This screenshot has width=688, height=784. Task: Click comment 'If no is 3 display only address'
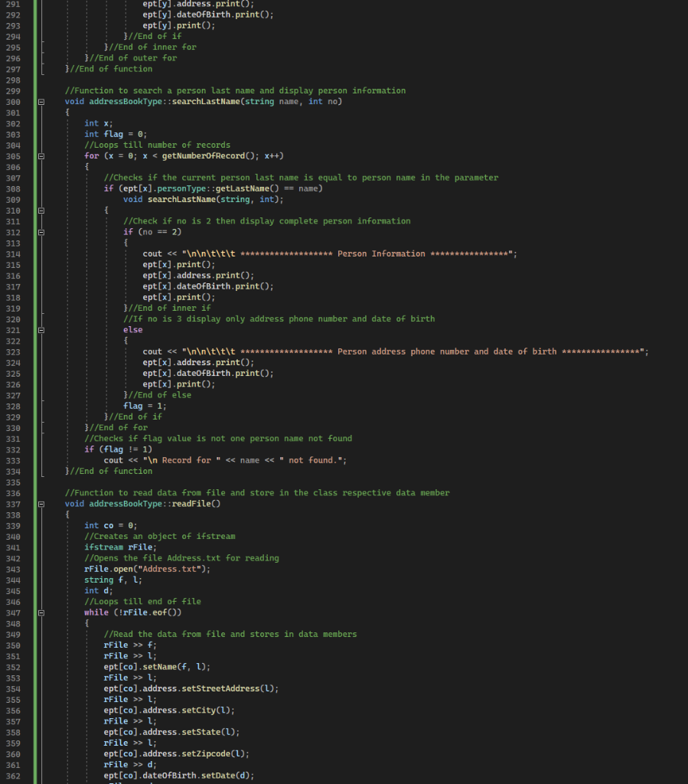279,319
